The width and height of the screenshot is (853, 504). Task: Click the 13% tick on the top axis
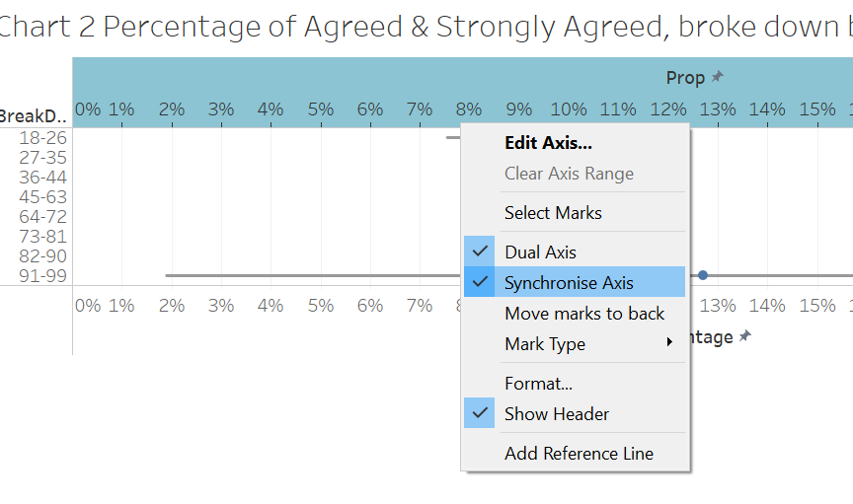[x=718, y=108]
